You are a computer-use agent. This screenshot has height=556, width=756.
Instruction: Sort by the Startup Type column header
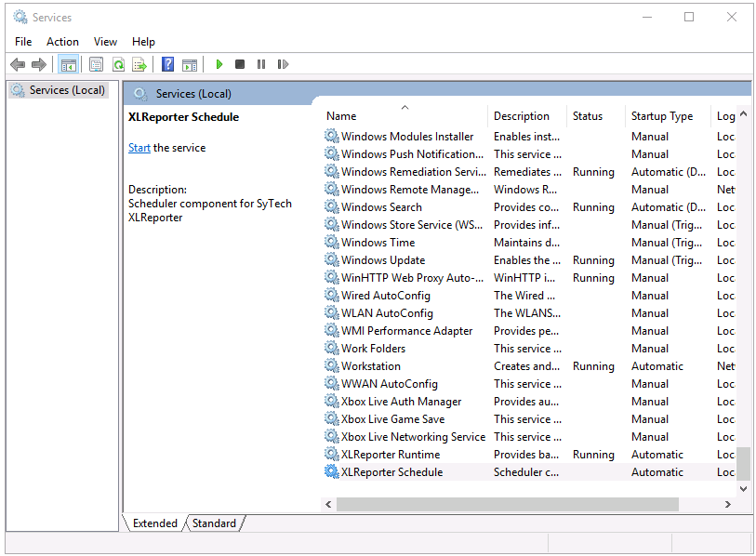668,116
